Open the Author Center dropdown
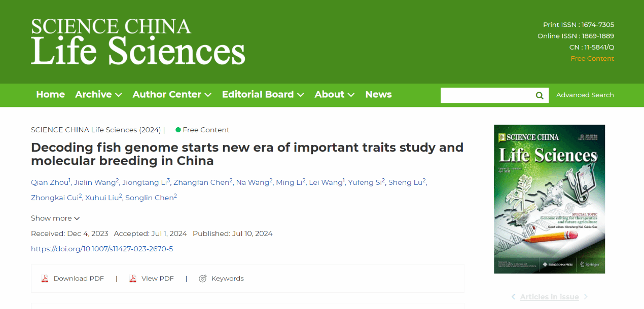The height and width of the screenshot is (309, 644). coord(172,95)
